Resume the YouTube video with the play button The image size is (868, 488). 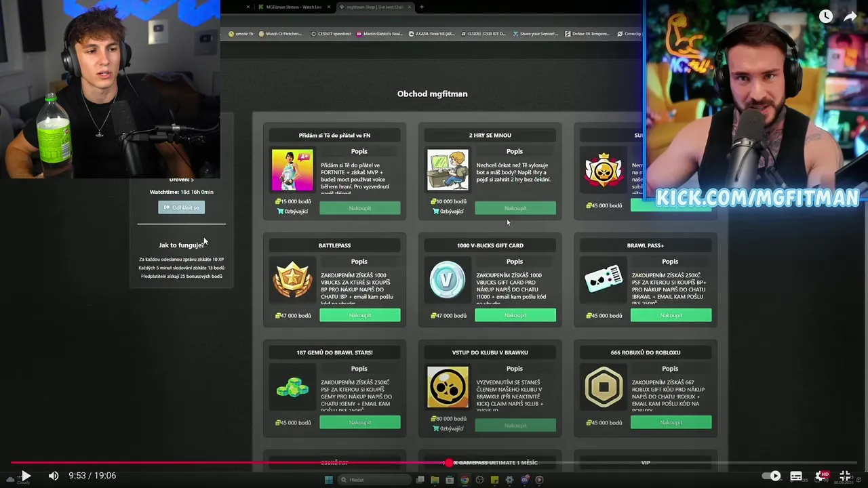[x=25, y=476]
